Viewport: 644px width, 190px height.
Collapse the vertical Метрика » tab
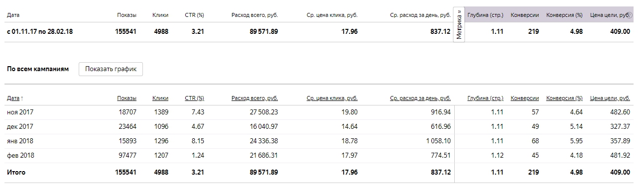click(459, 25)
